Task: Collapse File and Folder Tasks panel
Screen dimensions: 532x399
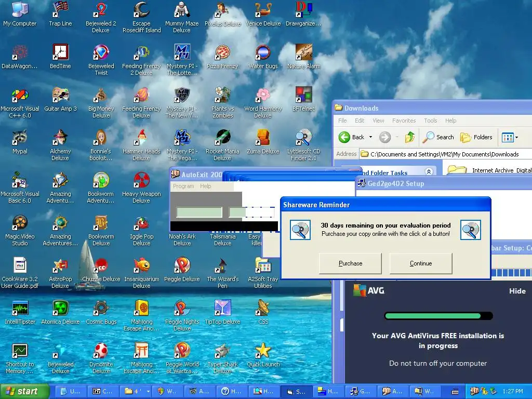Action: tap(429, 171)
